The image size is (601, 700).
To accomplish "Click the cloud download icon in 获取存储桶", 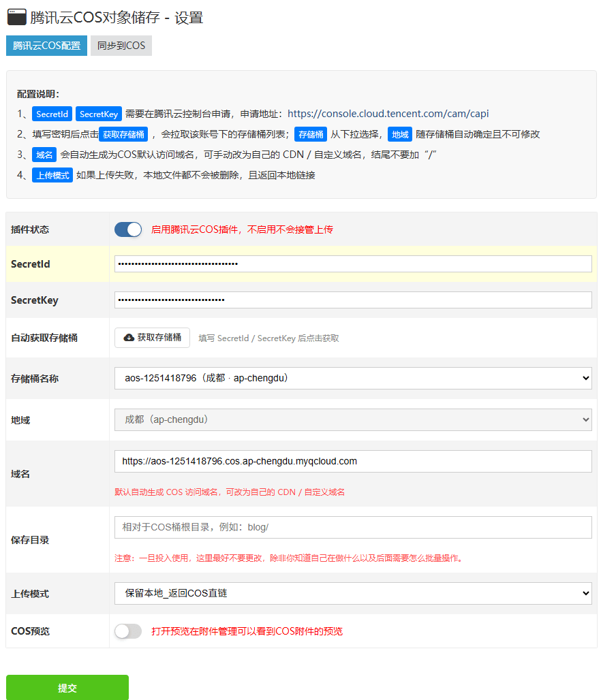I will coord(129,338).
